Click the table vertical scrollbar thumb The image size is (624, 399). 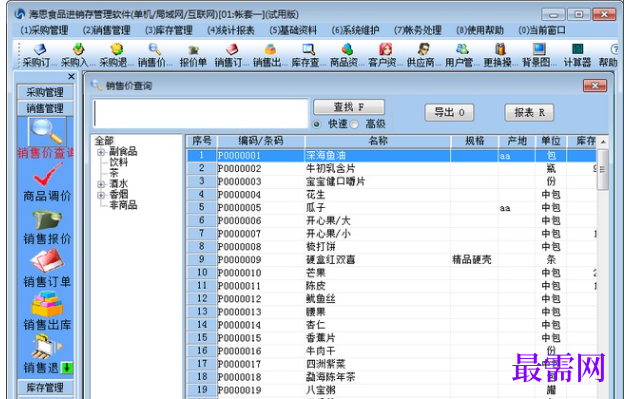click(603, 169)
